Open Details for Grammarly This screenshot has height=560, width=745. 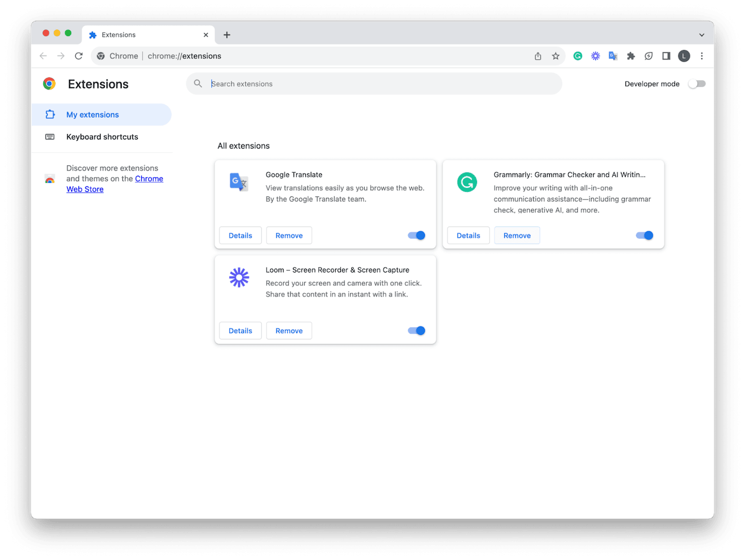(x=468, y=235)
